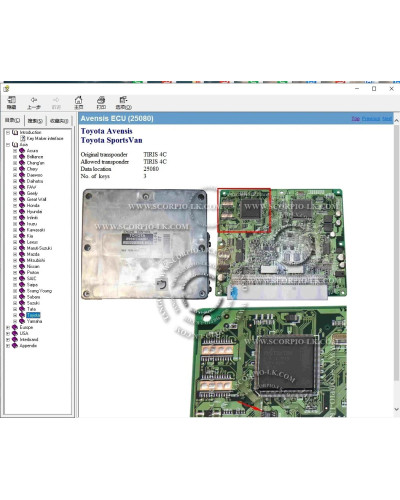Click the purple book icon beside Kia
The image size is (400, 500).
click(22, 236)
